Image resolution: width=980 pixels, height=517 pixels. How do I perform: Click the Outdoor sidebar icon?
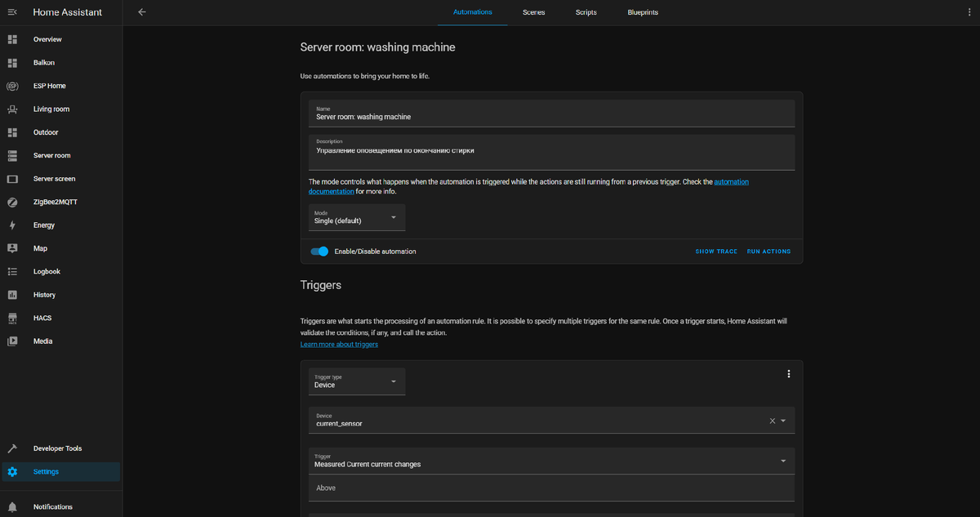click(x=12, y=132)
